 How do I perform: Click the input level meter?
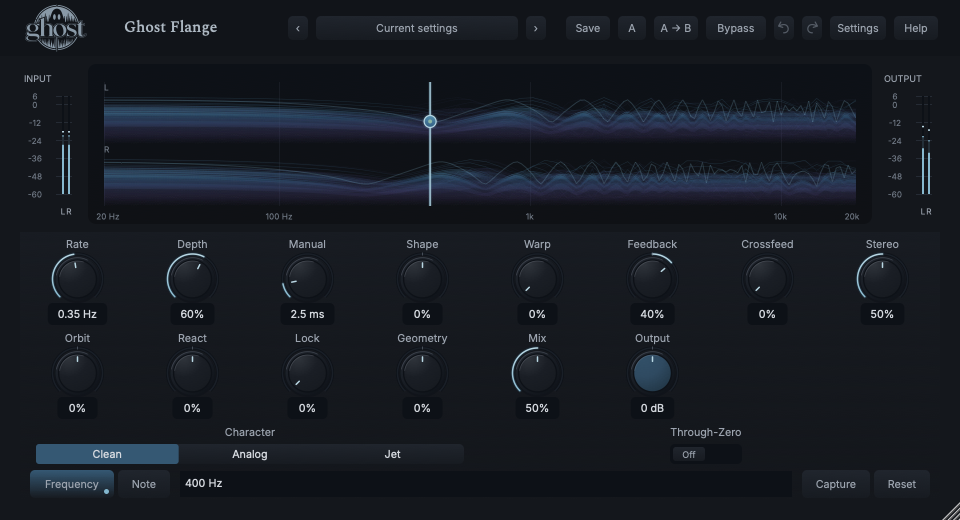coord(66,145)
